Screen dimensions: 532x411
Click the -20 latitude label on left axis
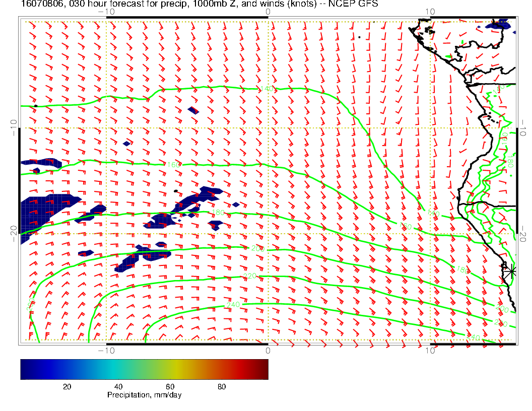(x=14, y=233)
